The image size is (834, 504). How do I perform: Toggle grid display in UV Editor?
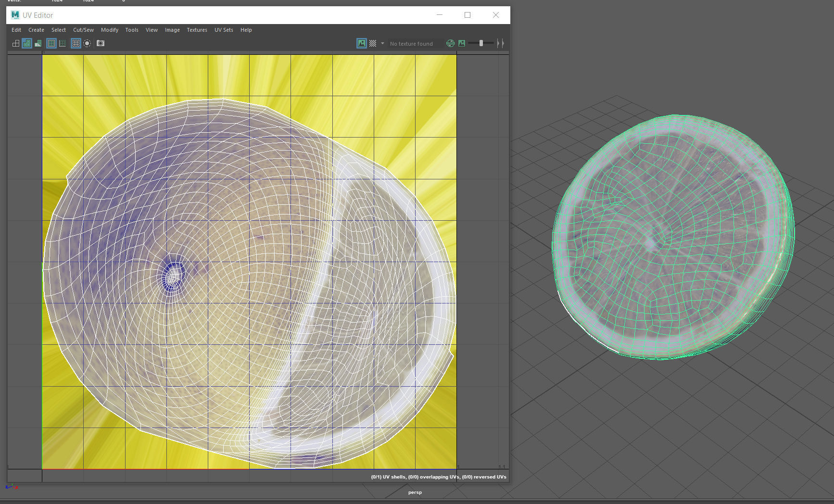coord(76,43)
